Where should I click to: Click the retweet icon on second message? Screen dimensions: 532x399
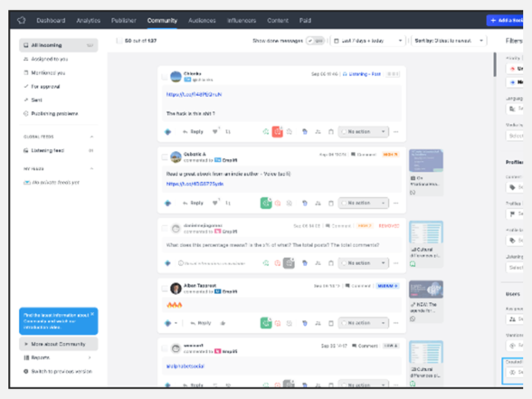[228, 203]
